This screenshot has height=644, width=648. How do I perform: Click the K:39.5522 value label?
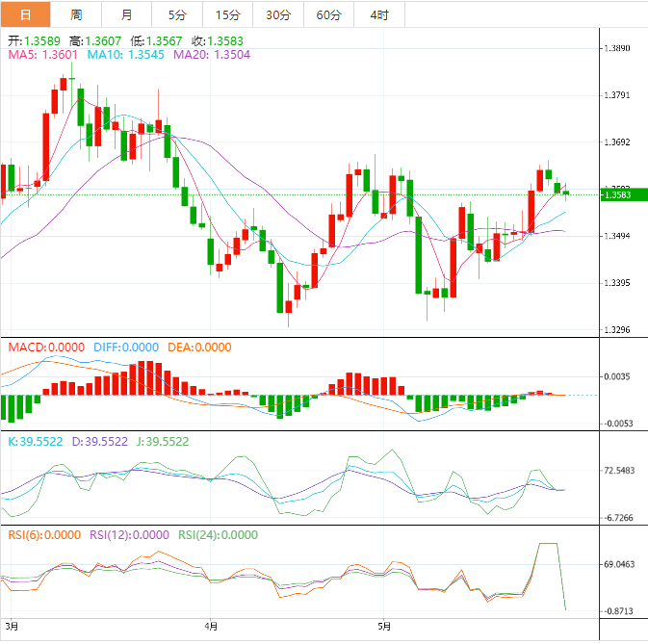click(x=36, y=442)
